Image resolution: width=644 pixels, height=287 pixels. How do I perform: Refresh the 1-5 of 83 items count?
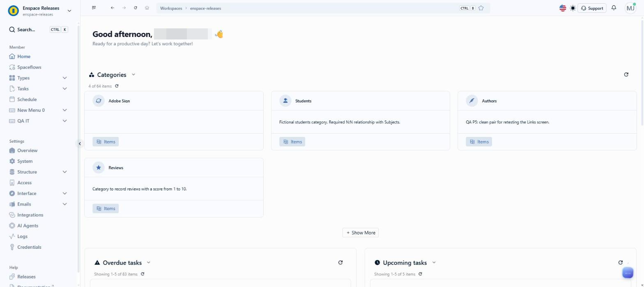point(143,274)
